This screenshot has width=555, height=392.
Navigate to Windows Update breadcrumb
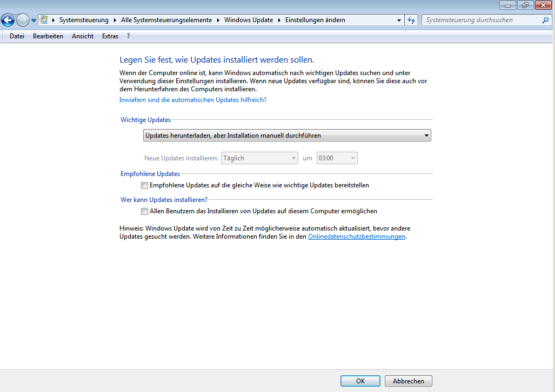coord(249,20)
